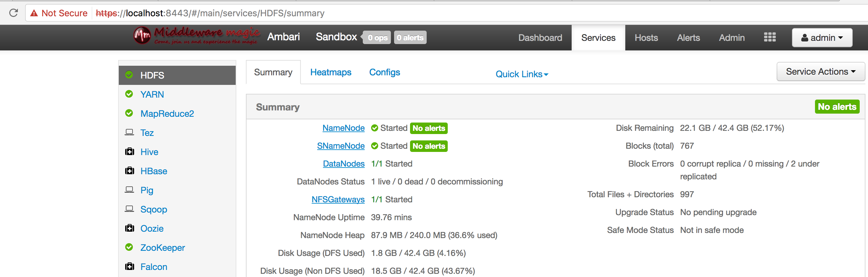Click the browser address bar URL
Viewport: 868px width, 277px height.
pyautogui.click(x=210, y=13)
